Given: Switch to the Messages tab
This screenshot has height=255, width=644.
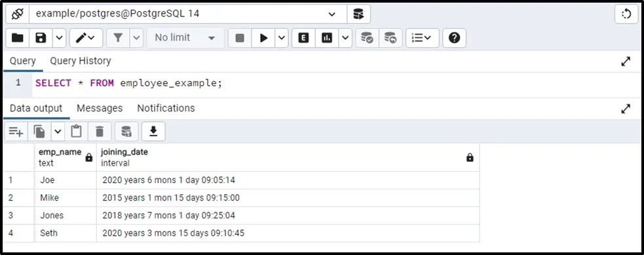Looking at the screenshot, I should [x=100, y=108].
